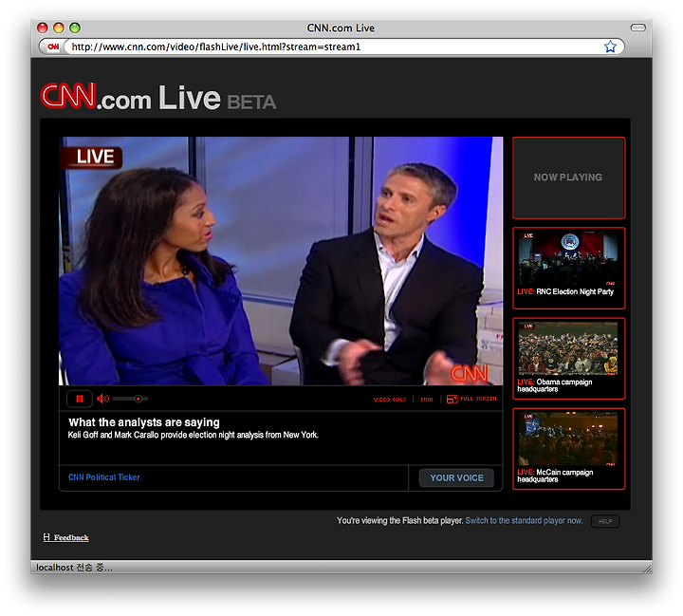Click the CNN.com Live logo
This screenshot has width=683, height=616.
point(158,97)
